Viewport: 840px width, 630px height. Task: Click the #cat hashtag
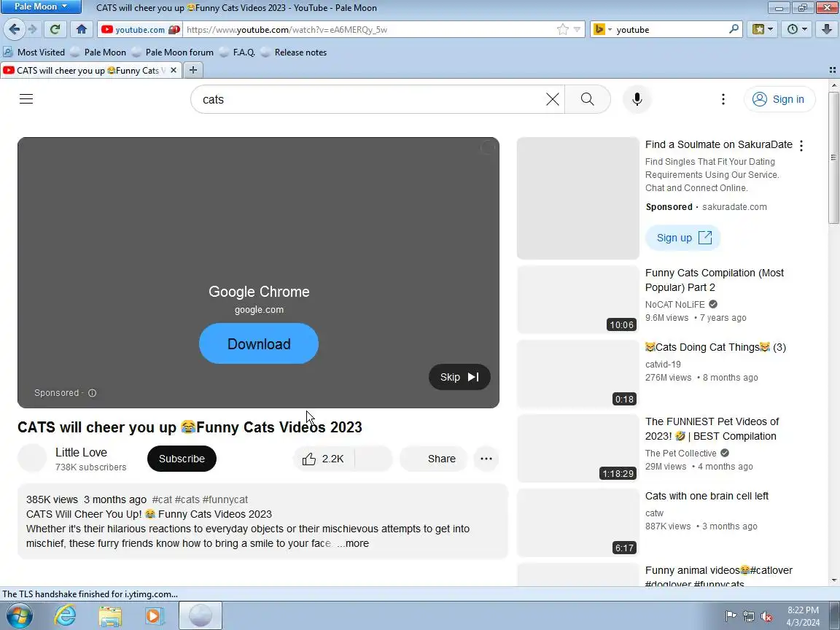163,499
